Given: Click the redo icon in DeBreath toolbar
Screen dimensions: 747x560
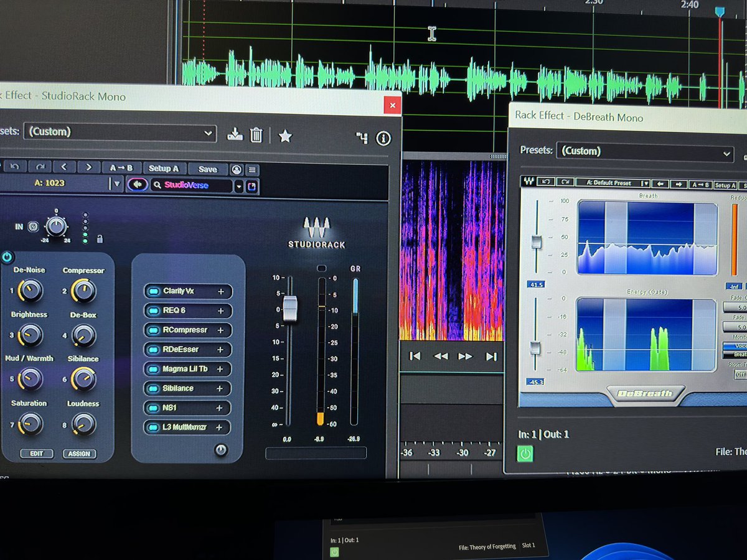Looking at the screenshot, I should (565, 183).
